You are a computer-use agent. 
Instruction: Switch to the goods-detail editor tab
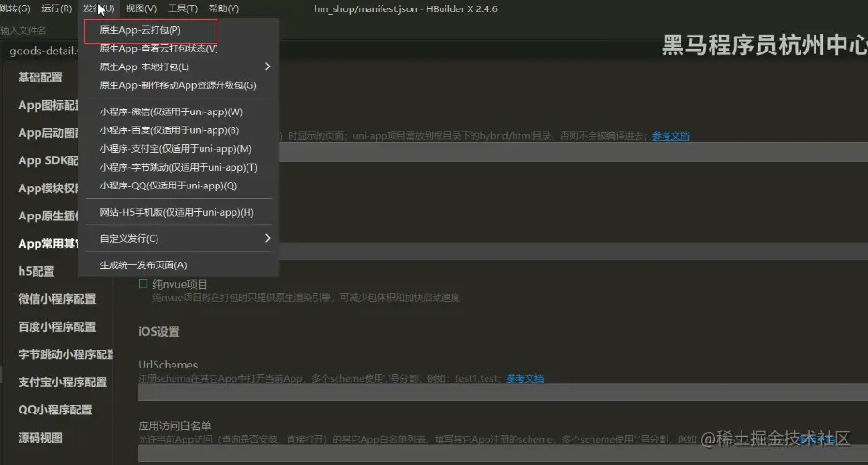pos(43,51)
